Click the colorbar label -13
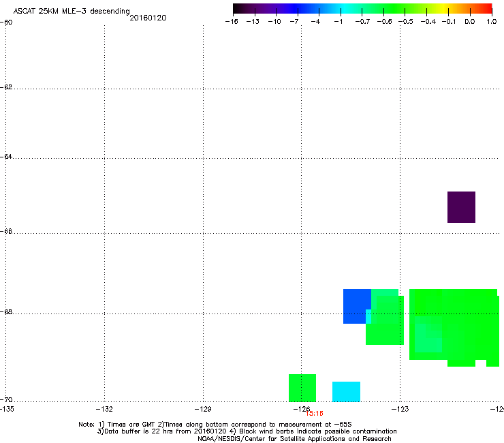The width and height of the screenshot is (504, 443). tap(253, 22)
